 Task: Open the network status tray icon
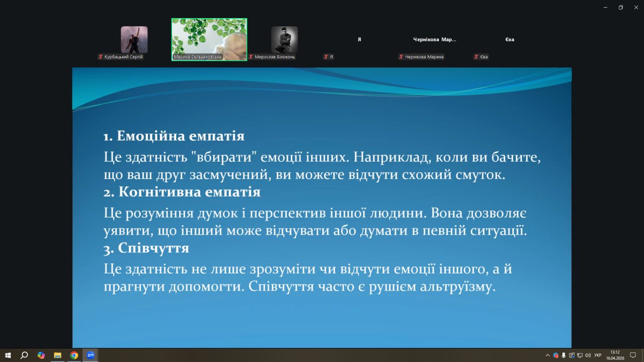[x=580, y=355]
